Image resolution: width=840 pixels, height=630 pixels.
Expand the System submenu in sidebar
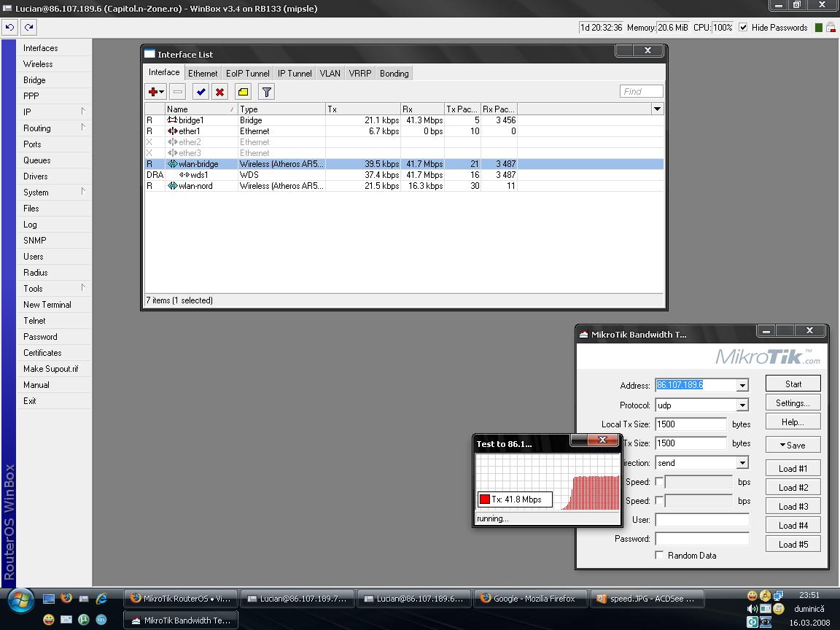(83, 192)
